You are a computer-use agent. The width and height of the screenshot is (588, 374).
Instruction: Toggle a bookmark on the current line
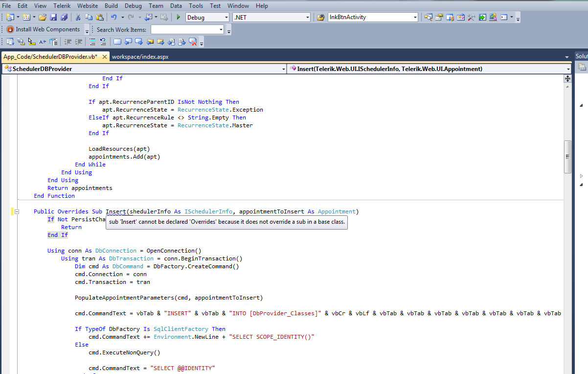pos(117,42)
